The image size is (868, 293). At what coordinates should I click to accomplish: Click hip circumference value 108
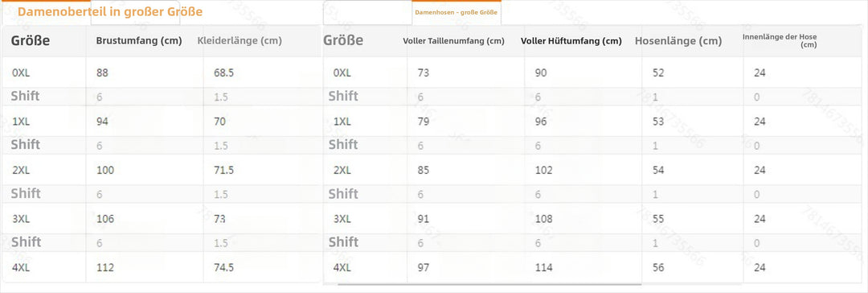[545, 219]
